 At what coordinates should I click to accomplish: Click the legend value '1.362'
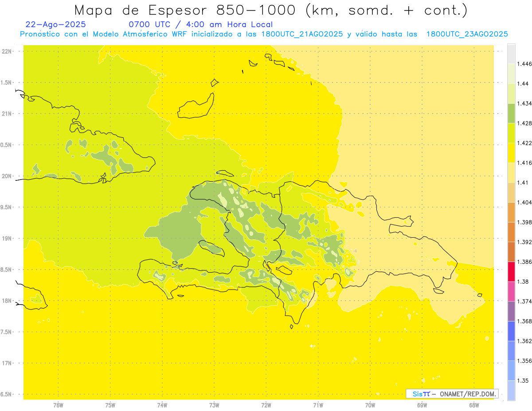tap(525, 341)
